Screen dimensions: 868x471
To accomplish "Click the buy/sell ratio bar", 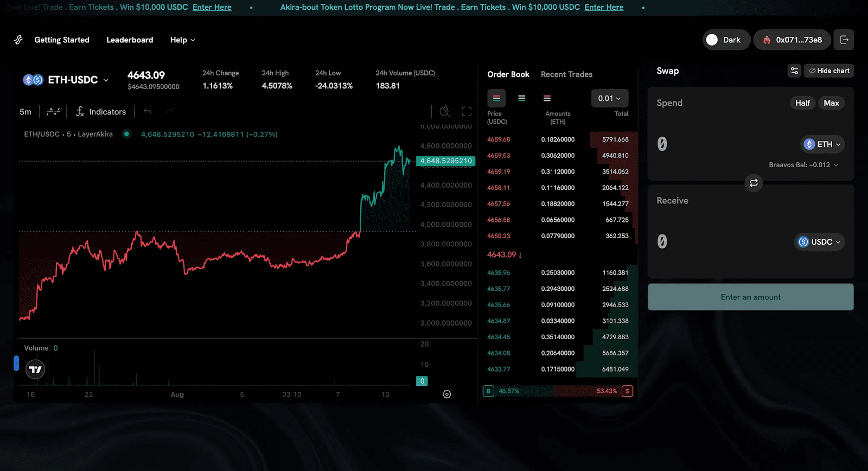I will 558,391.
